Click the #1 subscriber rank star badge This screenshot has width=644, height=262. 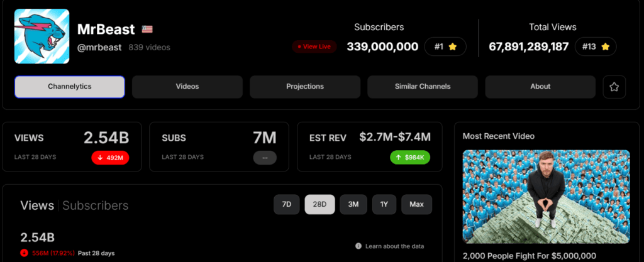[x=445, y=46]
